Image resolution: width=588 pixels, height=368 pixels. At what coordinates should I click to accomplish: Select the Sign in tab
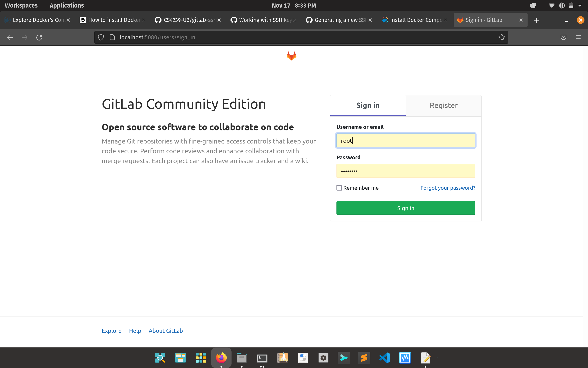click(x=368, y=105)
